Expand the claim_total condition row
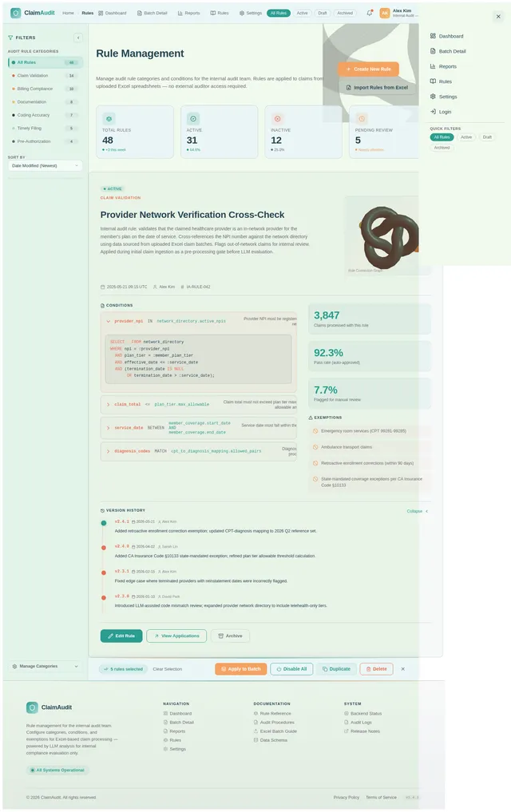Viewport: 511px width, 812px height. tap(199, 405)
